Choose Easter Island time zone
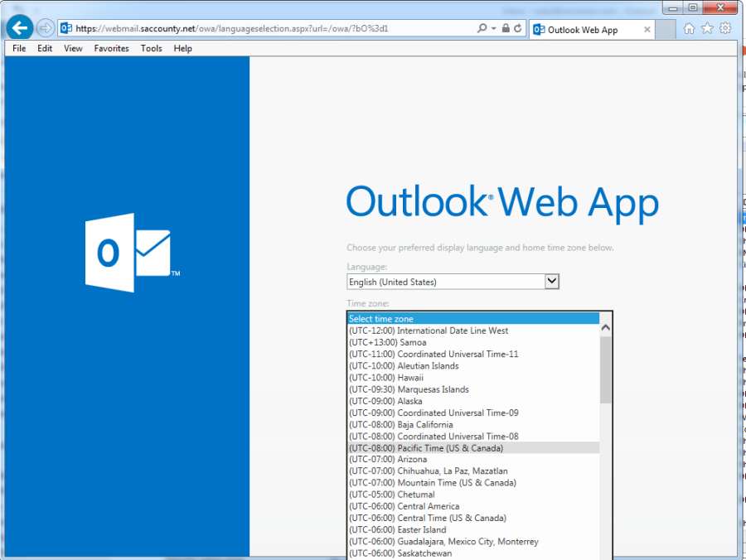The height and width of the screenshot is (560, 746). click(473, 529)
